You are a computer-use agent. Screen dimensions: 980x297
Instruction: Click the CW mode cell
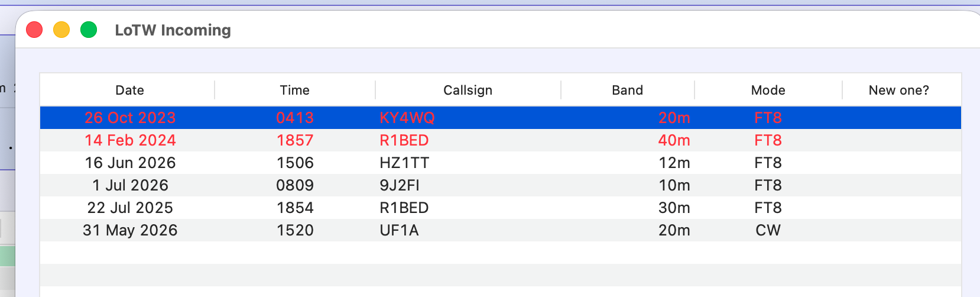(768, 230)
